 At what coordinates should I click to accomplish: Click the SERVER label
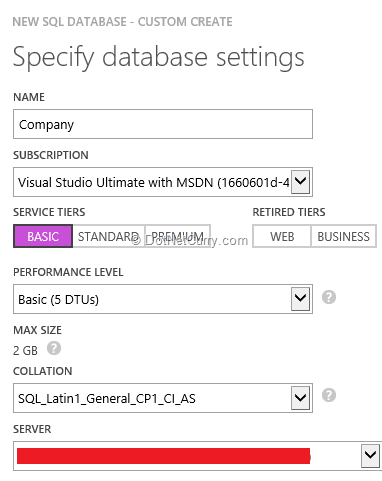click(32, 429)
